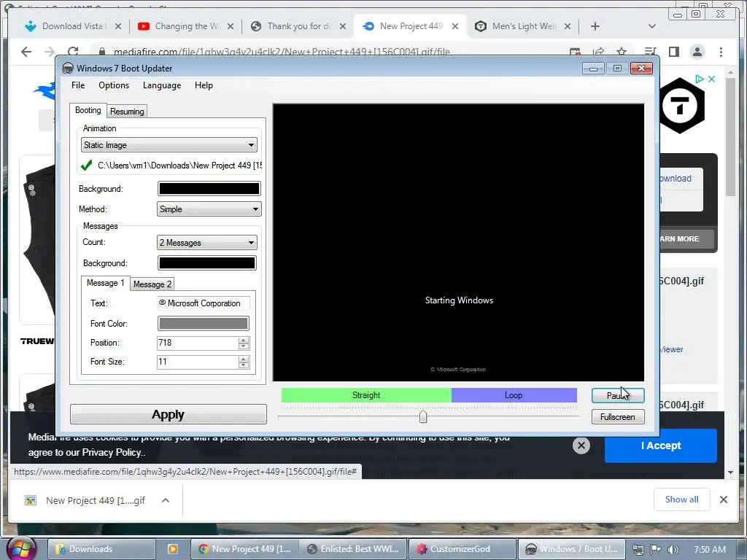Close the ad with the X icon
Image resolution: width=747 pixels, height=560 pixels.
[x=712, y=79]
